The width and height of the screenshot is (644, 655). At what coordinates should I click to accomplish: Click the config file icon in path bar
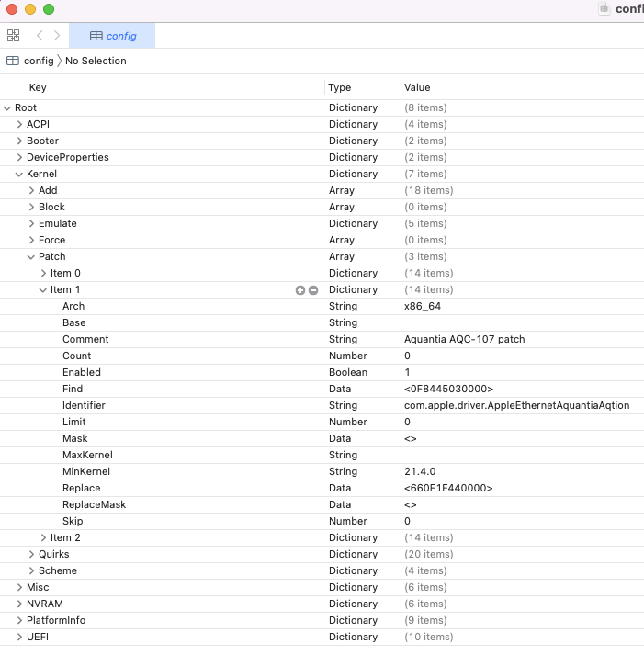tap(13, 61)
